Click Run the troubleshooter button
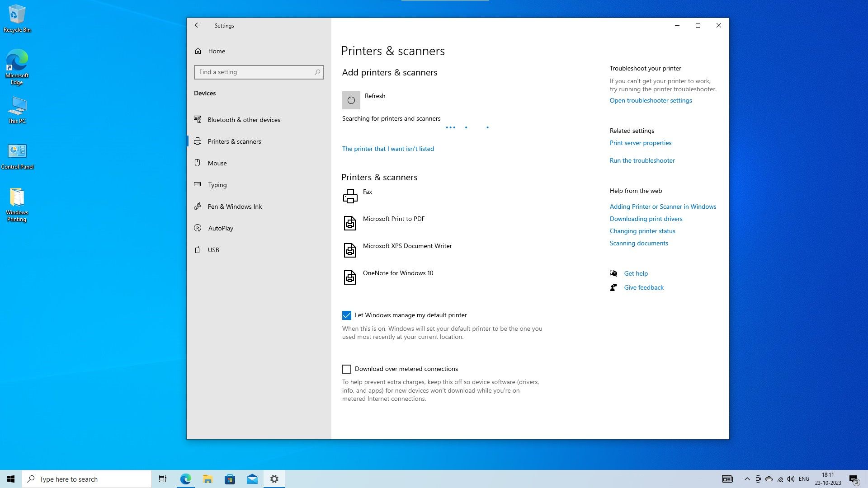Viewport: 868px width, 488px height. pos(642,160)
